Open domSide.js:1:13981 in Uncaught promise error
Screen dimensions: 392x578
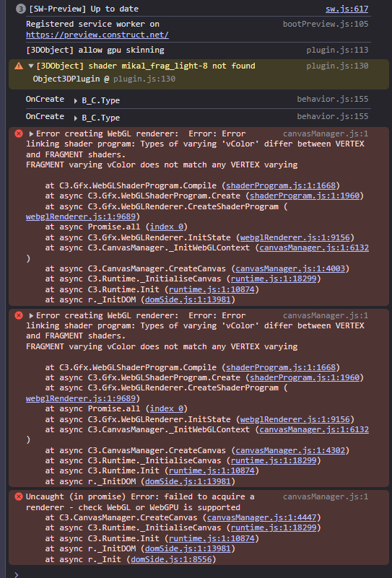188,548
